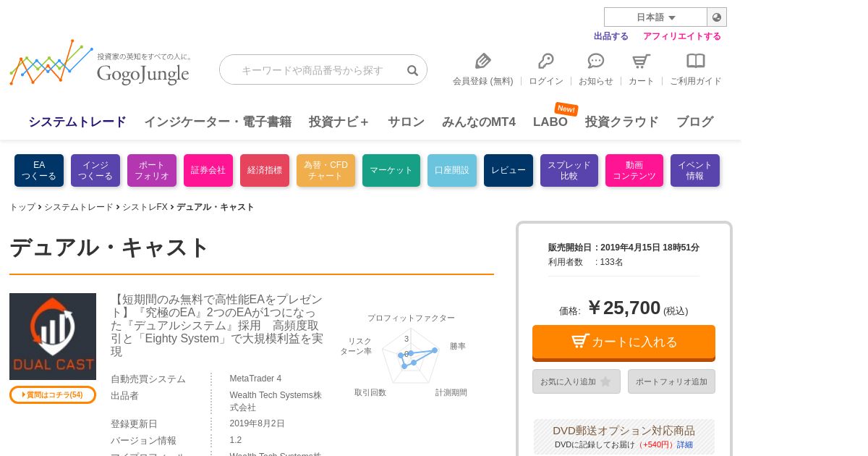Click the スプレッド比較 button
Screen dimensions: 868x456
pos(569,170)
